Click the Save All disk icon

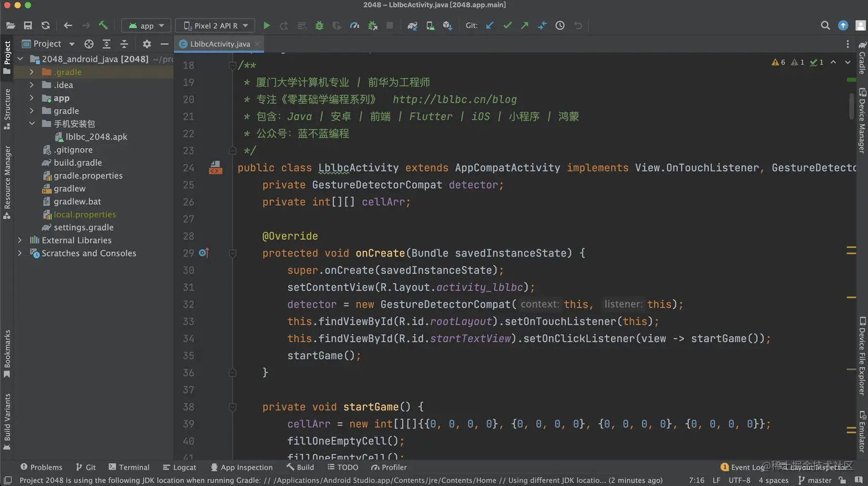coord(28,25)
